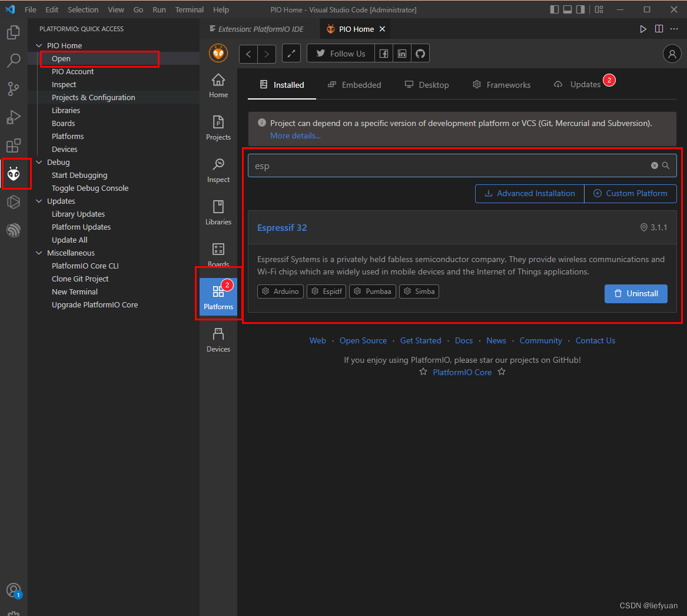Open the Terminal menu
Image resolution: width=687 pixels, height=616 pixels.
pos(190,9)
